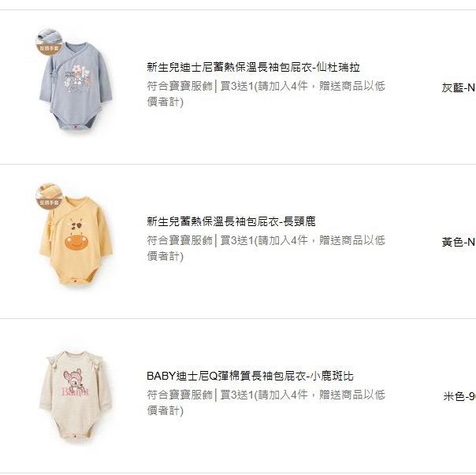Click the pink Bambi print on beige bodysuit
Screen dimensions: 476x475
[75, 383]
